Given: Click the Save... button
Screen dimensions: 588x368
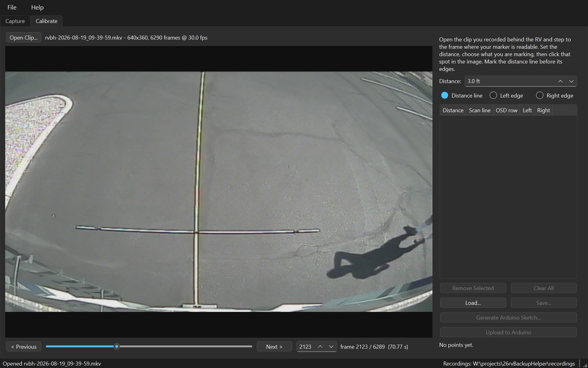Looking at the screenshot, I should tap(543, 303).
